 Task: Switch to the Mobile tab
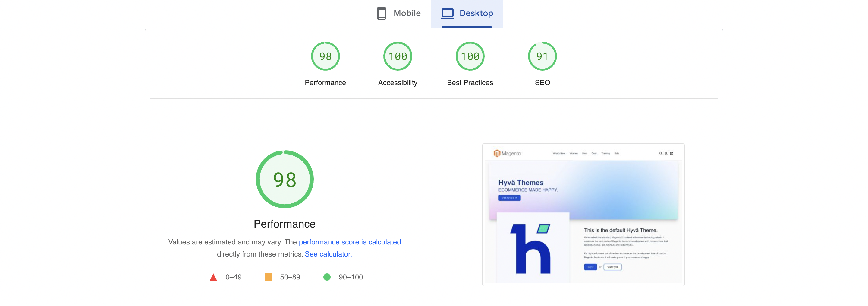[x=399, y=14]
